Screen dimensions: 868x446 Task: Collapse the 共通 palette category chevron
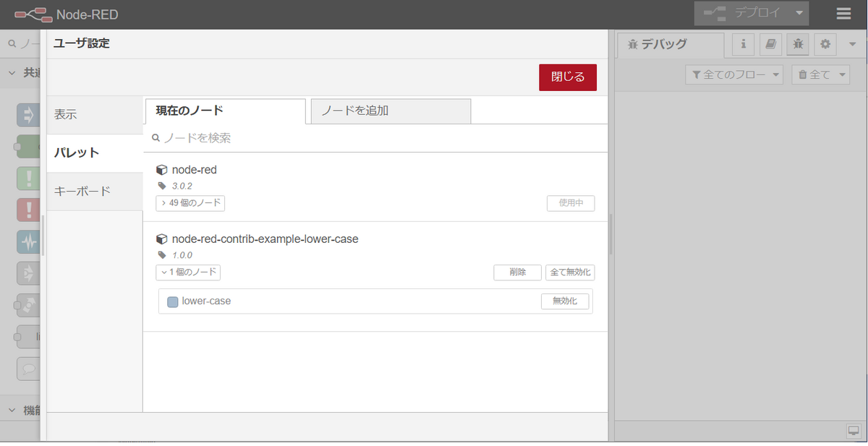(x=12, y=72)
